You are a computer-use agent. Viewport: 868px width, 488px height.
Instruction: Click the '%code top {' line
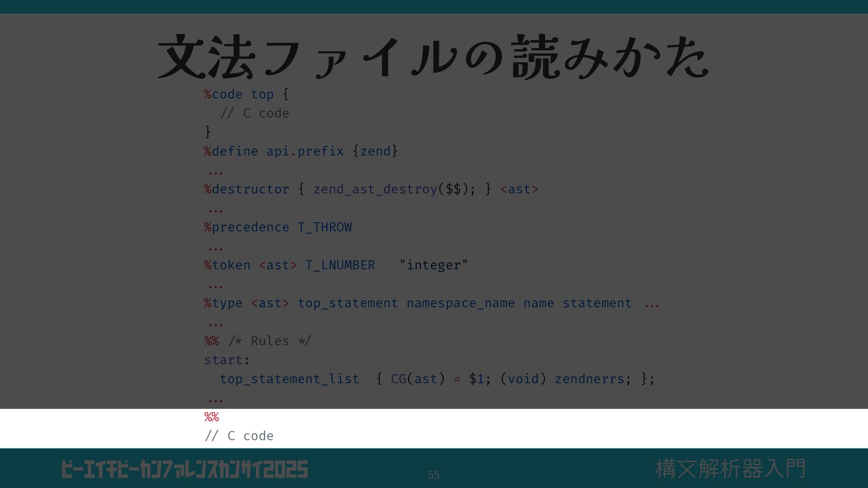pos(246,94)
